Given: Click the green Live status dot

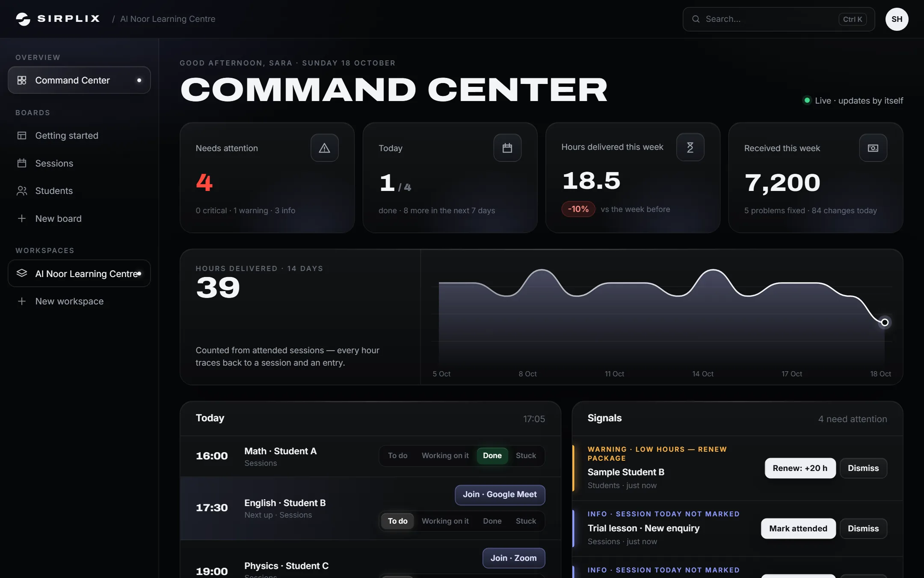Looking at the screenshot, I should click(807, 100).
